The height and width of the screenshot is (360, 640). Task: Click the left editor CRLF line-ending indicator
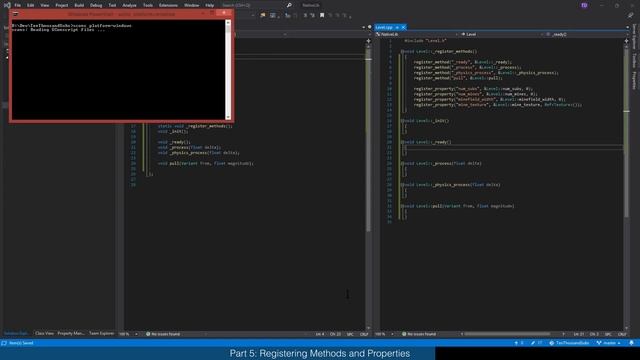point(364,334)
